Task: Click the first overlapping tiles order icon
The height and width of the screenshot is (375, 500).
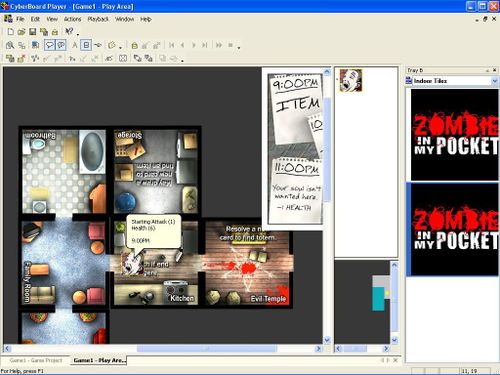Action: pos(137,58)
